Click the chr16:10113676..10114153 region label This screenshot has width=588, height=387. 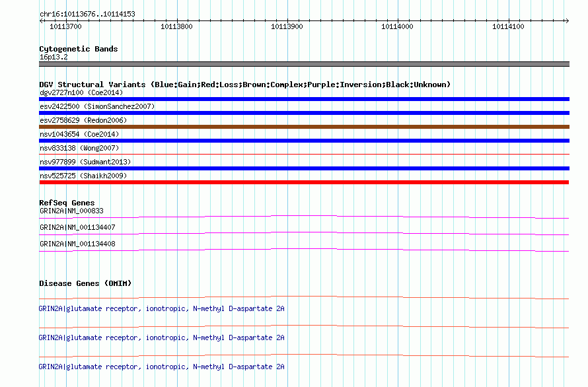[x=87, y=14]
